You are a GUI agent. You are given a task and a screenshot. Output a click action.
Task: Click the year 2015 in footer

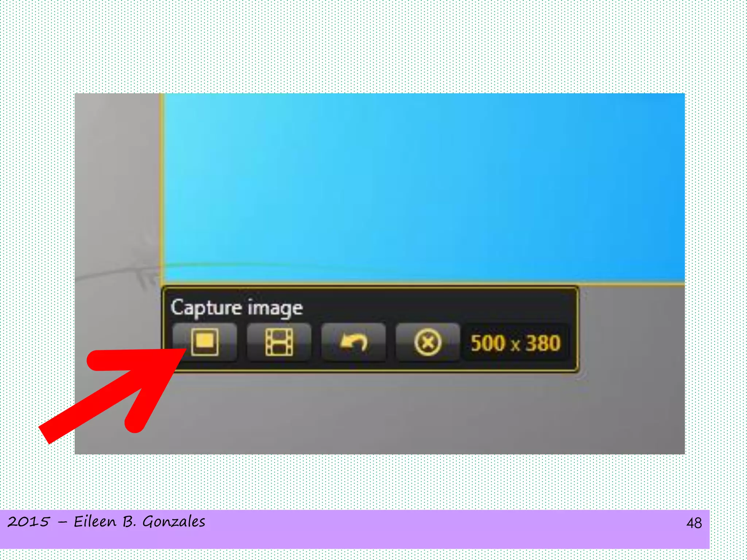(28, 522)
